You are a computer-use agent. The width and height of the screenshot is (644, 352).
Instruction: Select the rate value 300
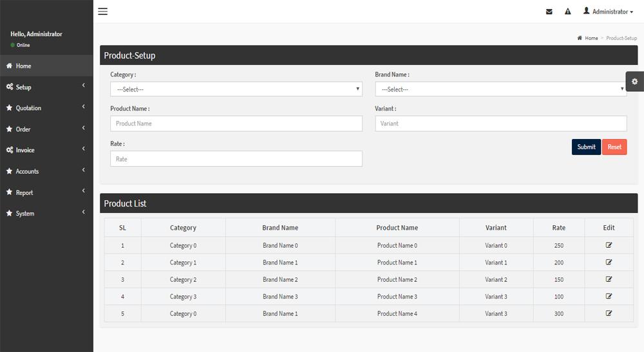558,313
